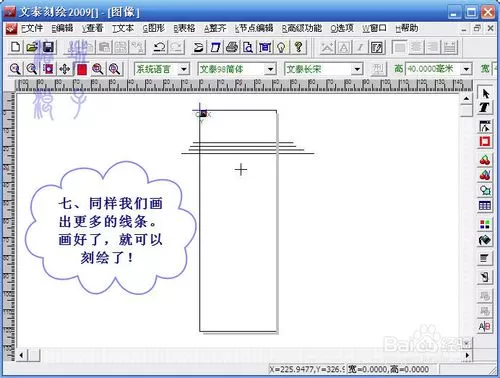Click the plotter cut output icon

click(x=265, y=47)
